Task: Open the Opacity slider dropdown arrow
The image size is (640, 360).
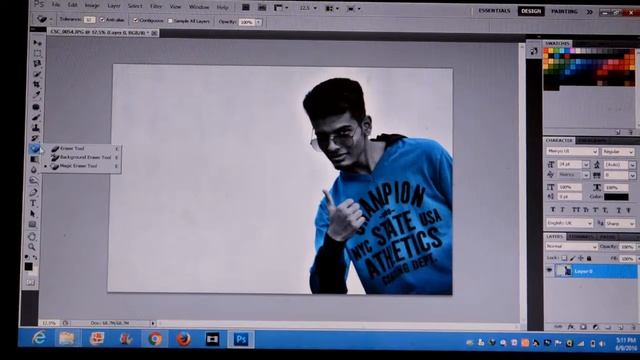Action: point(258,22)
